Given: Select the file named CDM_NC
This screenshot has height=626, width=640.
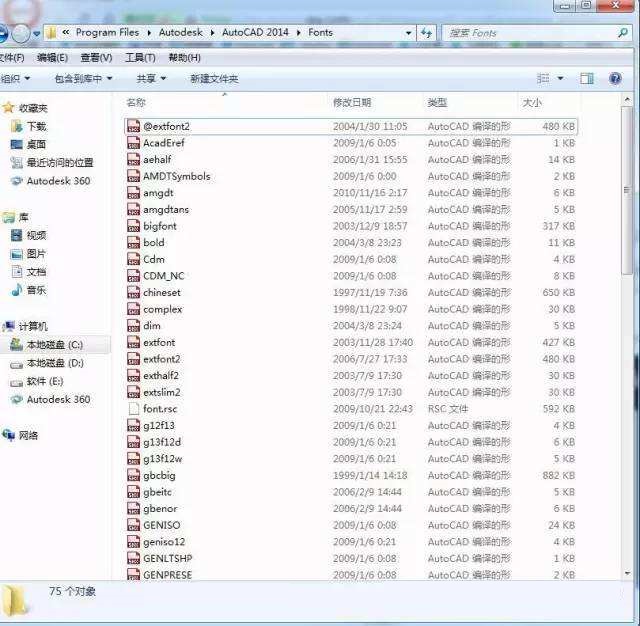Looking at the screenshot, I should point(164,276).
